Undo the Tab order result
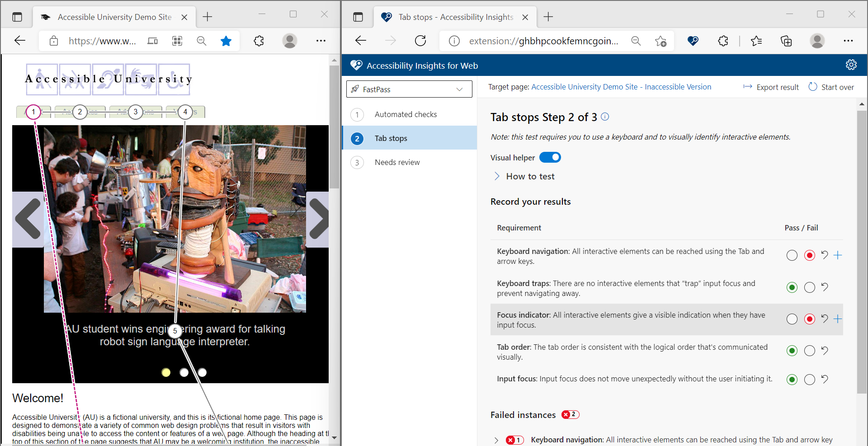The image size is (868, 446). [x=825, y=350]
